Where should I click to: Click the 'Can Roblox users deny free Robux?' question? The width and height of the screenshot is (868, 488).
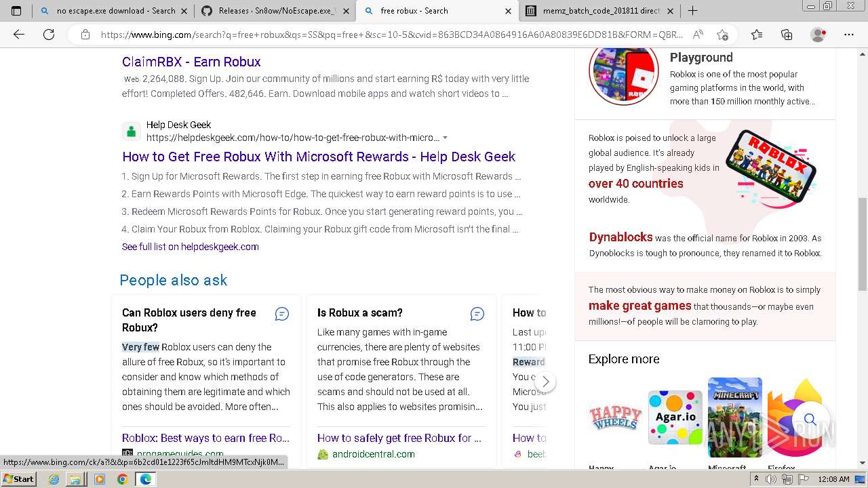tap(189, 320)
